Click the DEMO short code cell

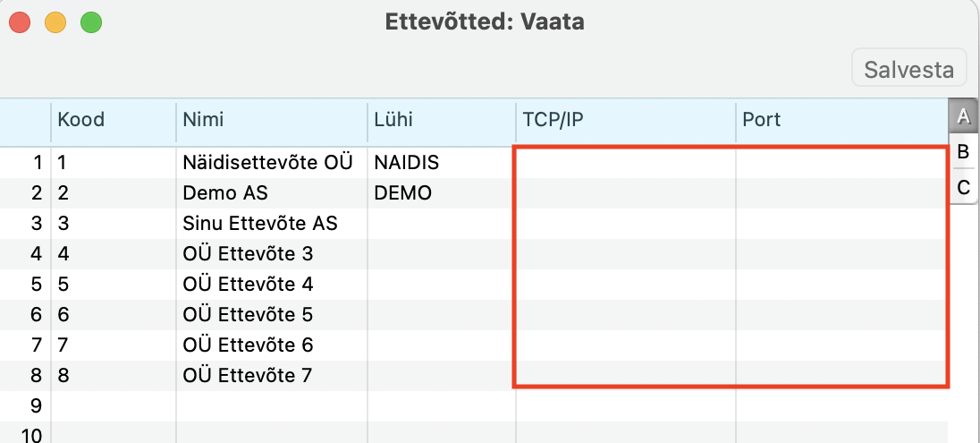[x=402, y=193]
